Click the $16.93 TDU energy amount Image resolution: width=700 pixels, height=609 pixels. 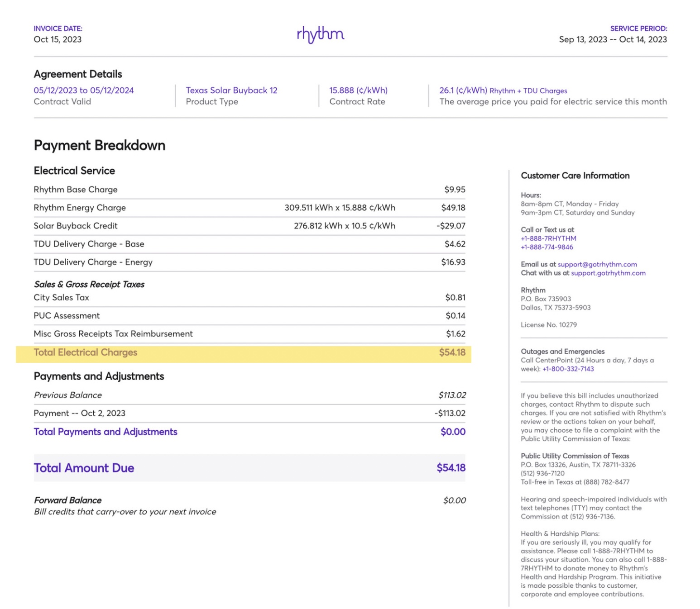click(453, 262)
